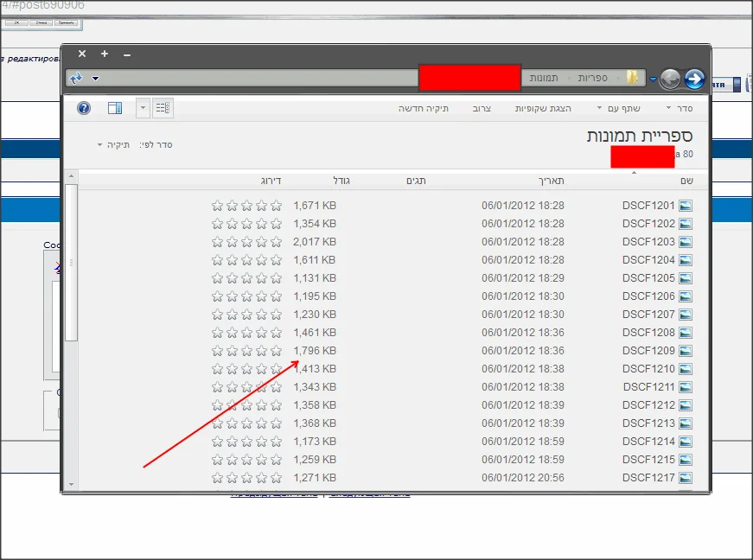Click scrollbar up arrow in file list
The height and width of the screenshot is (560, 753).
point(71,176)
